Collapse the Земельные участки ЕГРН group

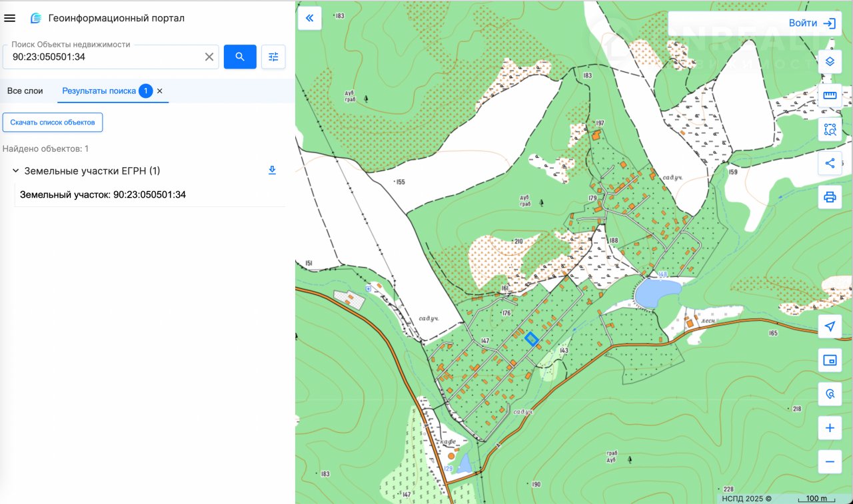[16, 171]
